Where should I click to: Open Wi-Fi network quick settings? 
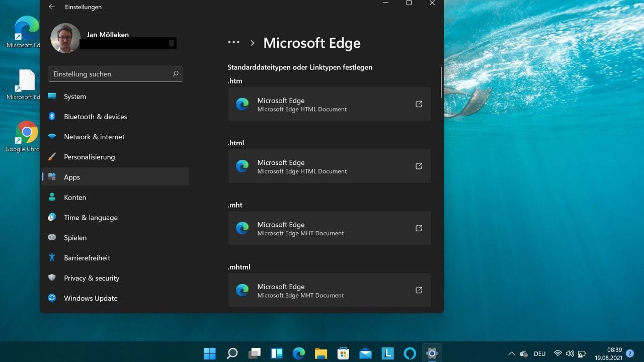(x=557, y=353)
